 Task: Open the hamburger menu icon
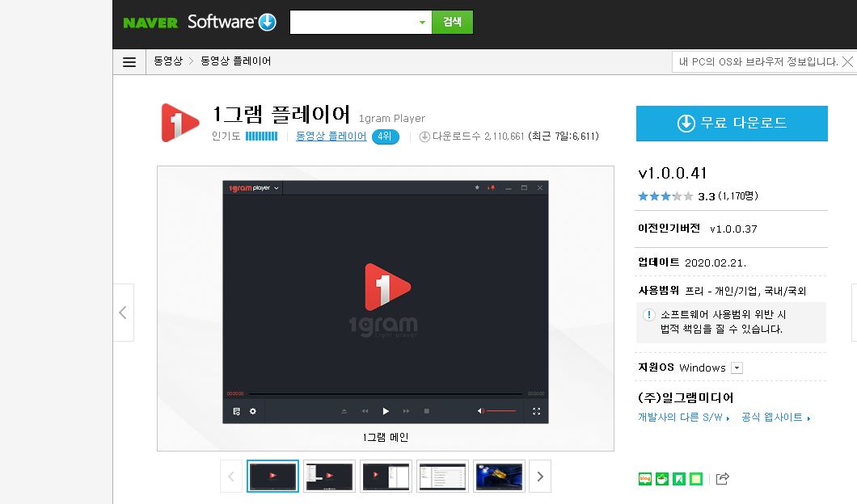pyautogui.click(x=129, y=61)
